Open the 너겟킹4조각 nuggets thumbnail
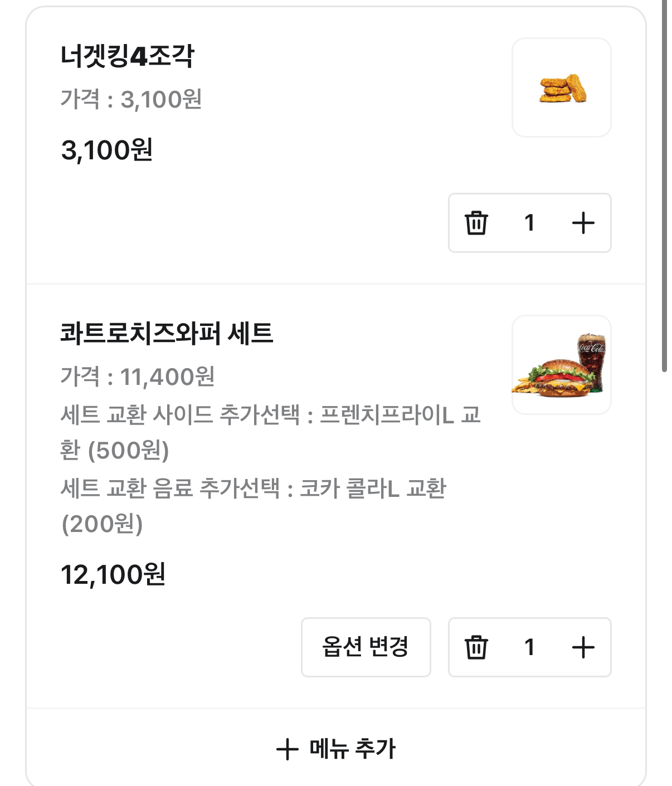The image size is (672, 786). tap(562, 88)
